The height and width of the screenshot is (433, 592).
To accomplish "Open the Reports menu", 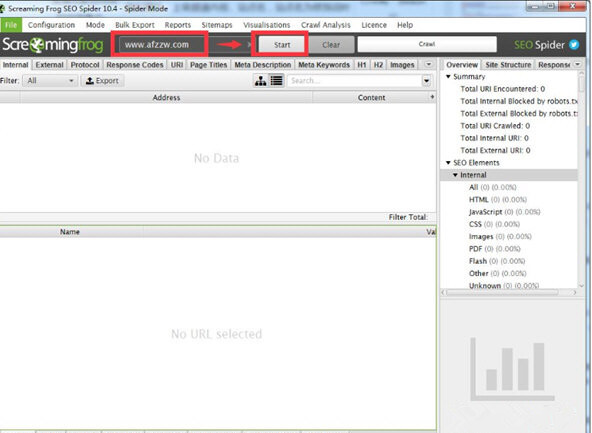I will pyautogui.click(x=178, y=25).
